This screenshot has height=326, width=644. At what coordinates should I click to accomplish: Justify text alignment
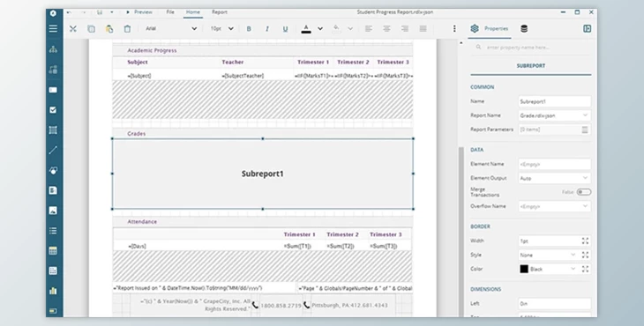pyautogui.click(x=423, y=29)
